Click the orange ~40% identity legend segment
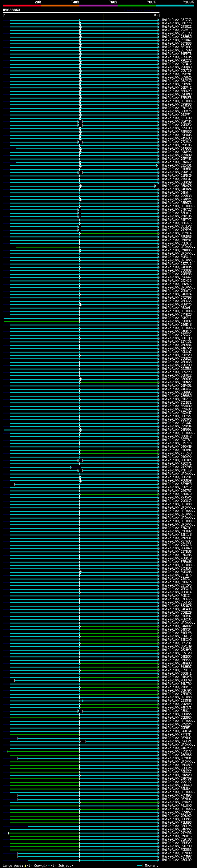 point(60,6)
